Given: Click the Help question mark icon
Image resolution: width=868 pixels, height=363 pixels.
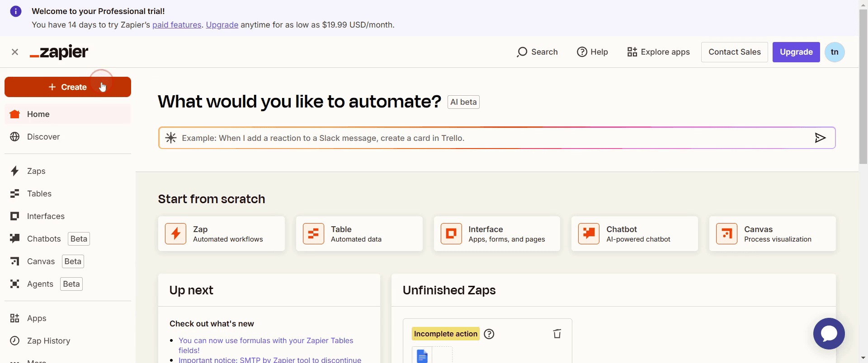Looking at the screenshot, I should pyautogui.click(x=582, y=52).
